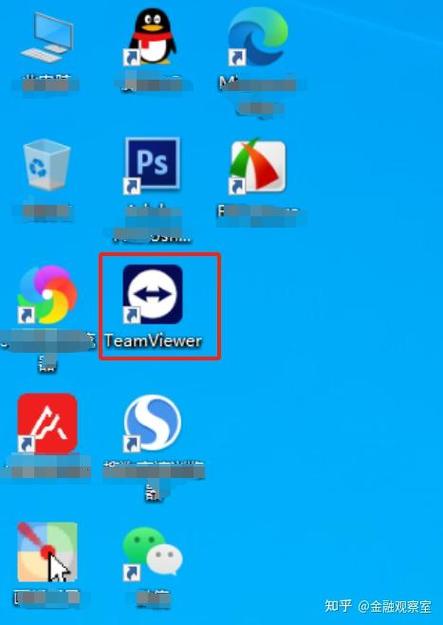Open the This PC computer icon
Screen dimensions: 443x625
pyautogui.click(x=47, y=37)
